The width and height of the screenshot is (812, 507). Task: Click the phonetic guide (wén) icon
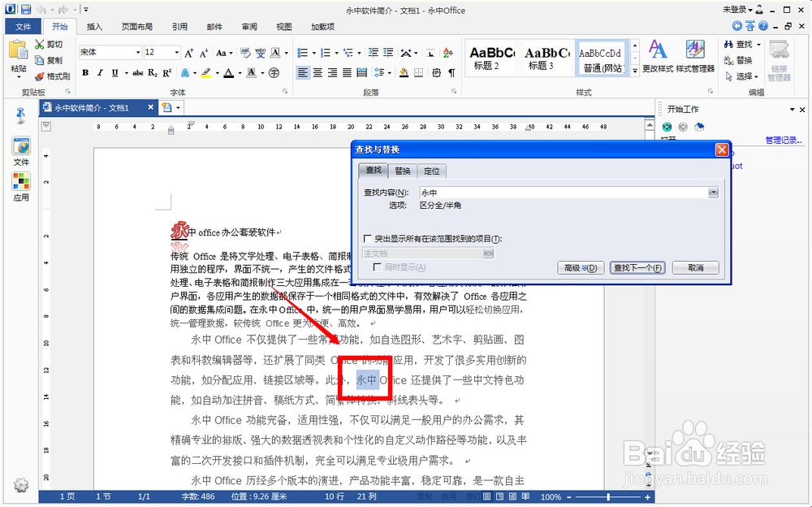pos(260,52)
